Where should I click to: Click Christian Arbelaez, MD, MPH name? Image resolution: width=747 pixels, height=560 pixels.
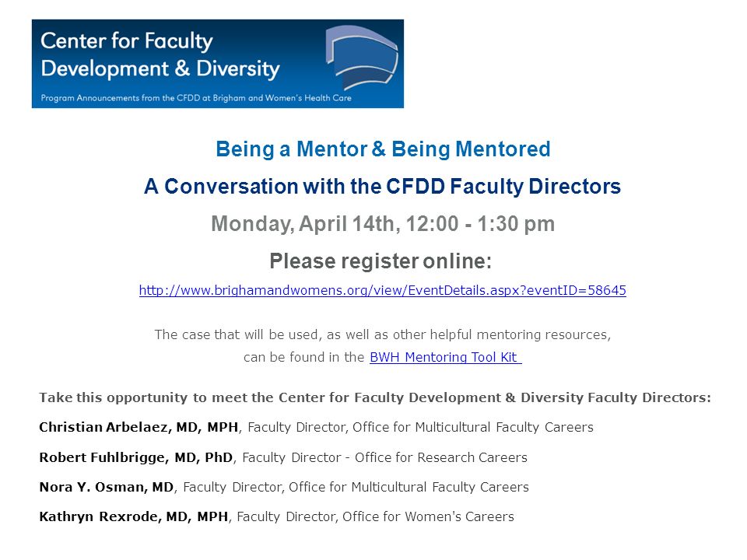(139, 427)
